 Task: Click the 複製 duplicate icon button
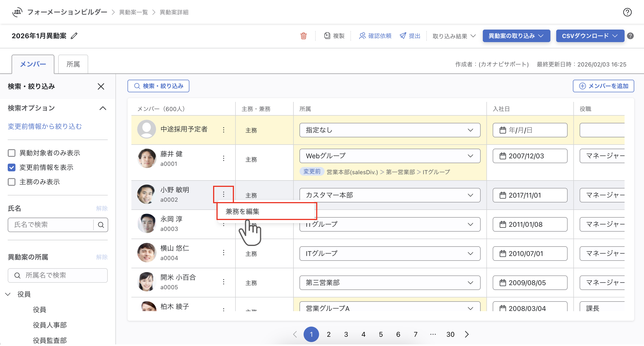click(x=327, y=36)
